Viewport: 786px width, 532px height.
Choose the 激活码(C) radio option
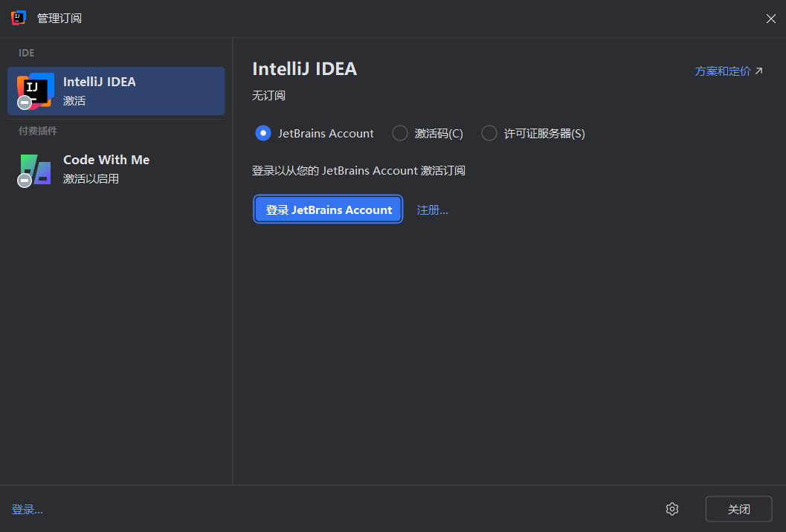[x=400, y=133]
